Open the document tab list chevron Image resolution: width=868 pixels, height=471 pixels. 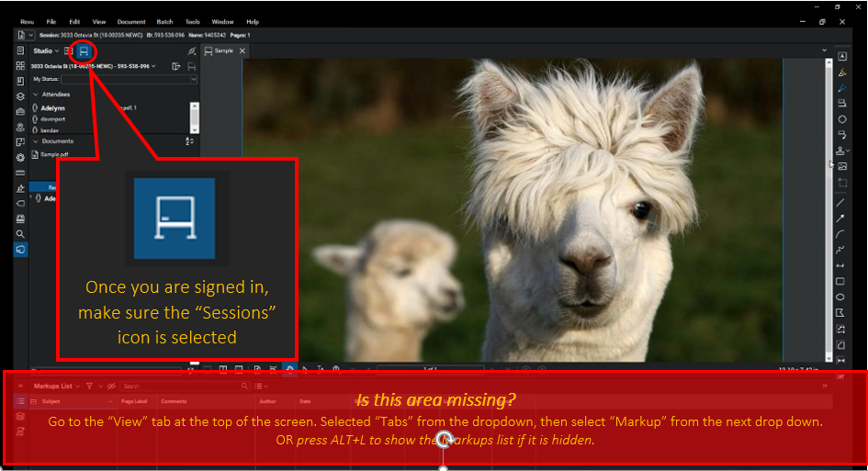coord(825,50)
